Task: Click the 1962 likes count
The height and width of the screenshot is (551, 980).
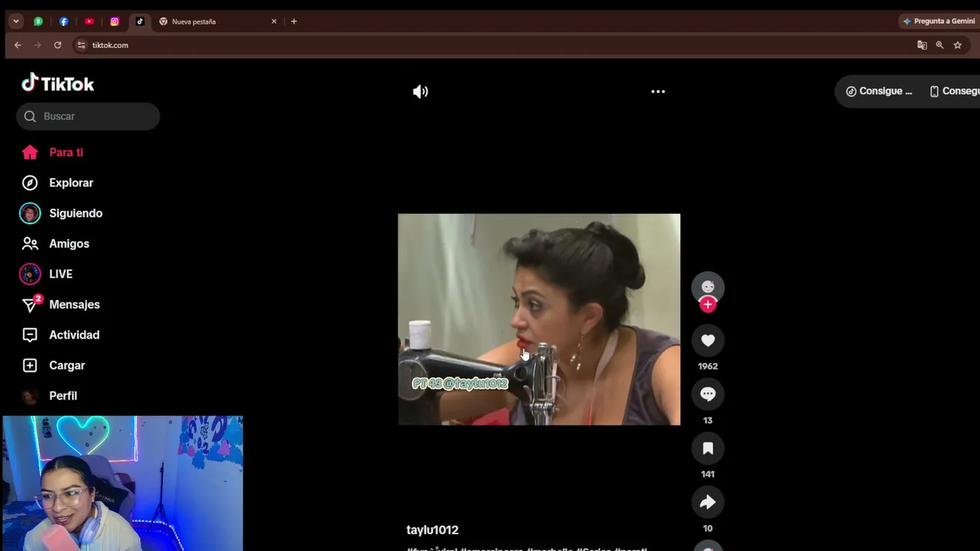Action: pyautogui.click(x=707, y=367)
